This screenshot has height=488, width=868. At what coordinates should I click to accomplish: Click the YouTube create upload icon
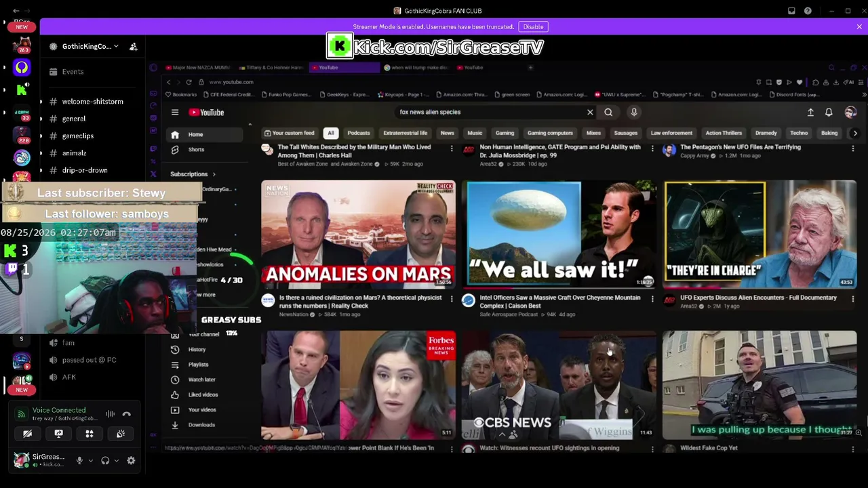810,113
